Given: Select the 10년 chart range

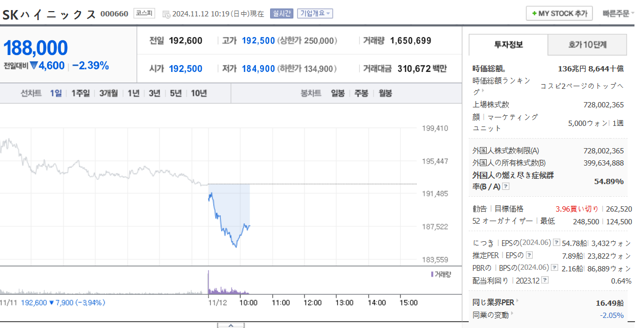Looking at the screenshot, I should [199, 93].
